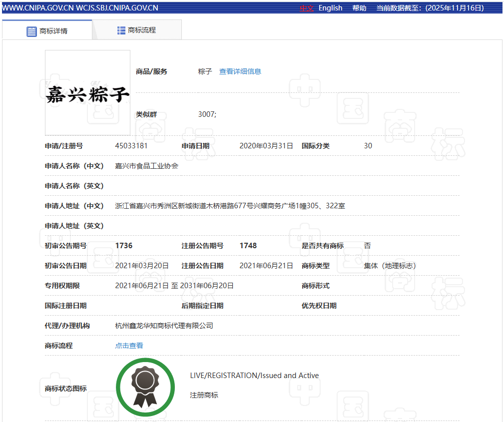504x422 pixels.
Task: Click the green registration ribbon badge icon
Action: coord(145,388)
